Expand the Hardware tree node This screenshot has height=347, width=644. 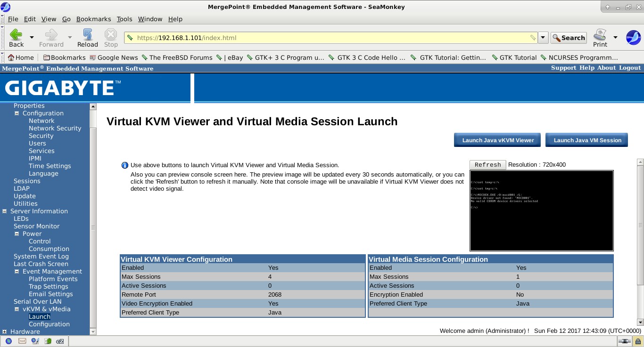(5, 332)
